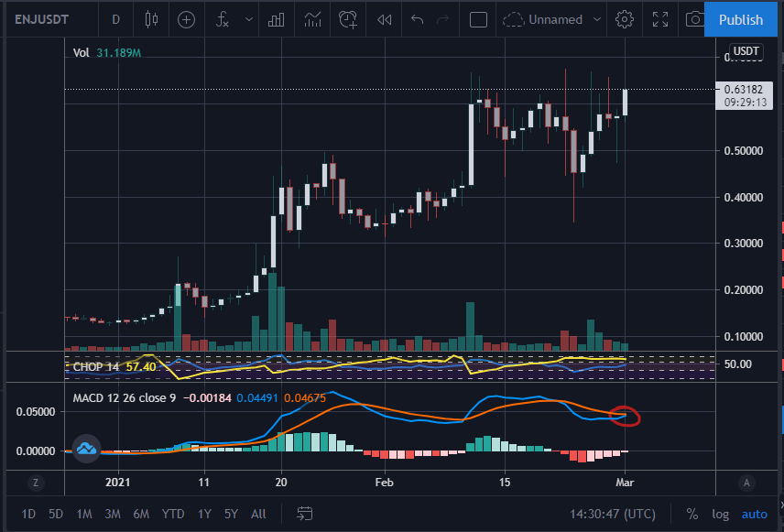Take a snapshot with the camera icon
This screenshot has height=532, width=784.
(694, 19)
